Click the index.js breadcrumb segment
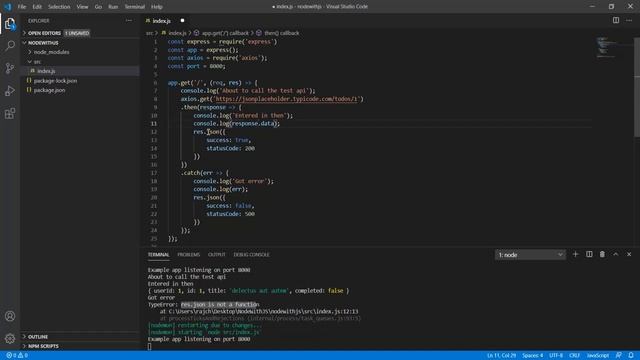The height and width of the screenshot is (360, 640). pyautogui.click(x=177, y=33)
